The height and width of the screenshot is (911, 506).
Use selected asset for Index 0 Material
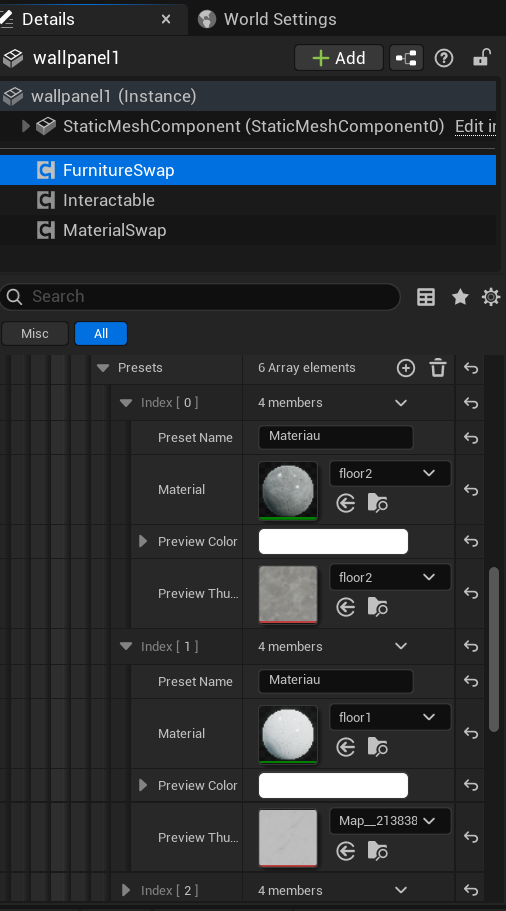pyautogui.click(x=346, y=503)
